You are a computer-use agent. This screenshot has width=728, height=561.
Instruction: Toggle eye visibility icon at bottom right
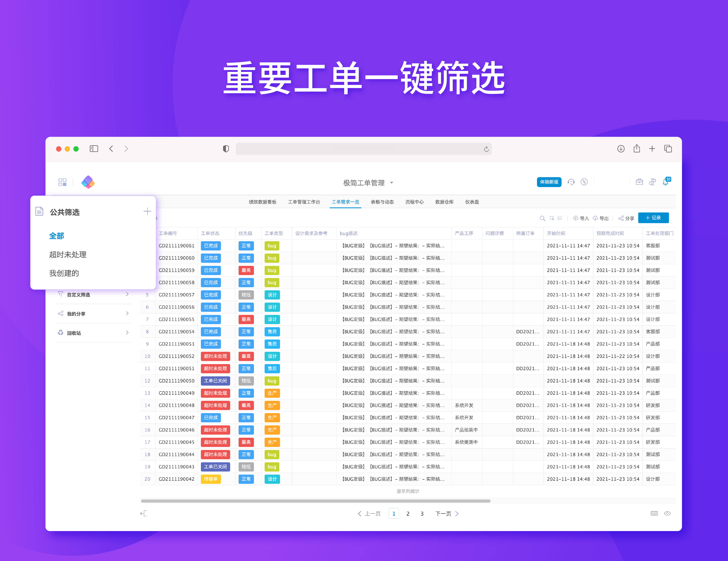[667, 513]
